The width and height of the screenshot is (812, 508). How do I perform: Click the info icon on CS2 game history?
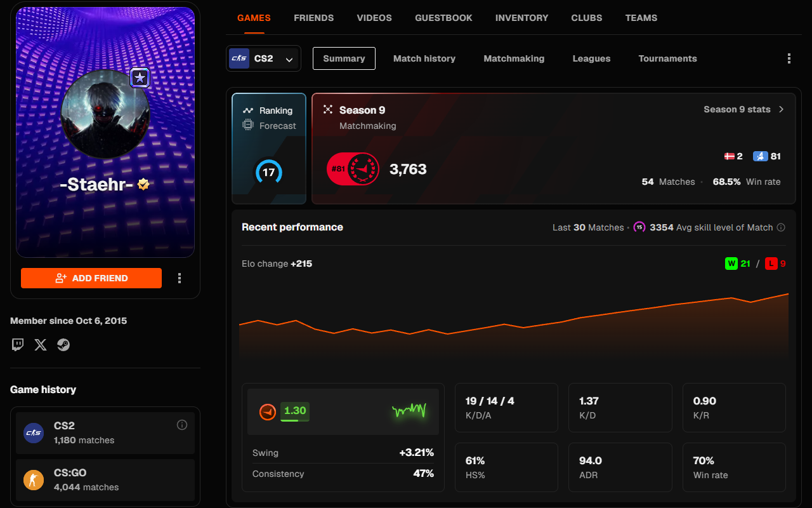(x=182, y=425)
